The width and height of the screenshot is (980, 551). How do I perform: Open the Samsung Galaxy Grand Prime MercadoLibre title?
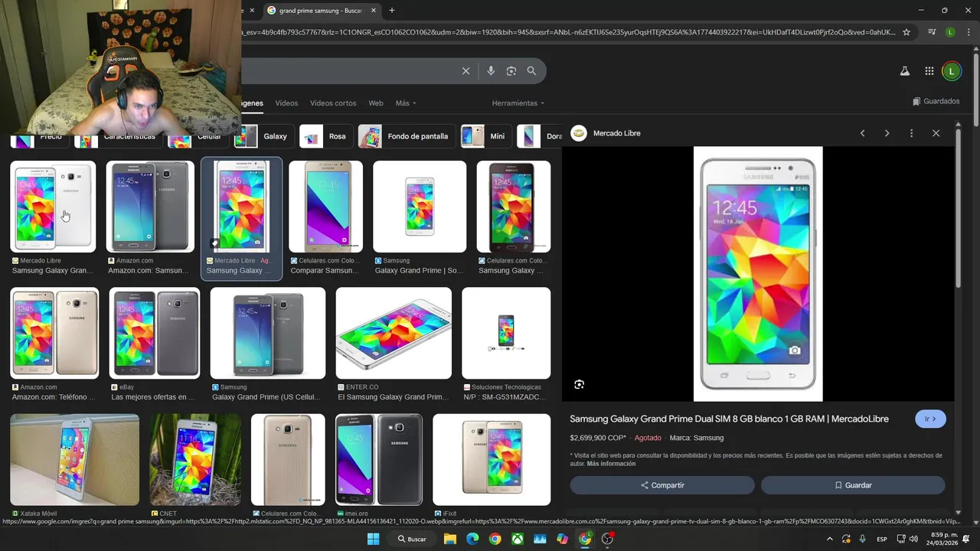click(729, 419)
